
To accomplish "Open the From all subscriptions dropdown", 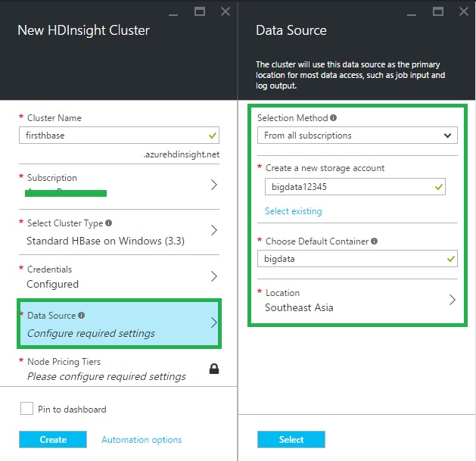I will tap(356, 135).
